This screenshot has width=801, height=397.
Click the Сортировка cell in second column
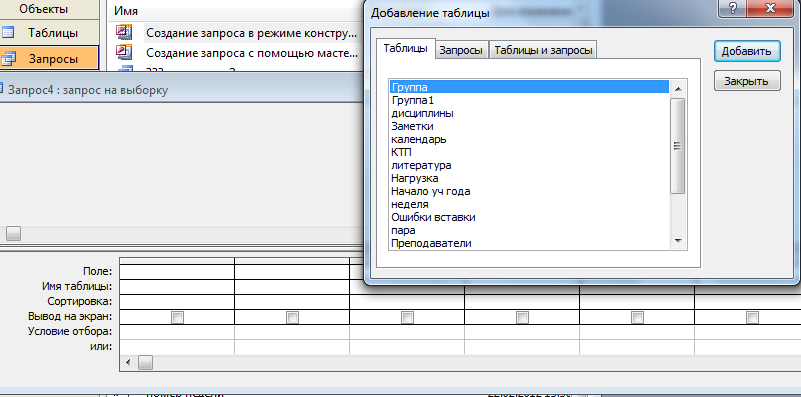point(292,302)
